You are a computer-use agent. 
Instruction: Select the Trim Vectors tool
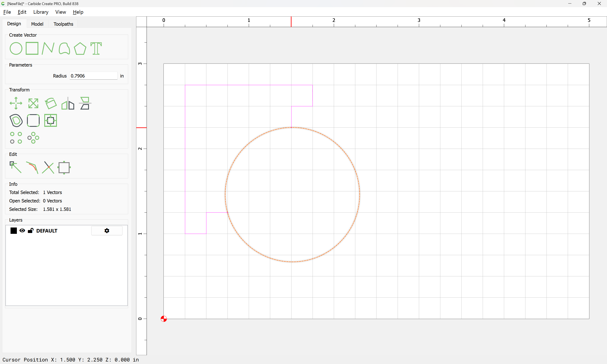click(48, 167)
